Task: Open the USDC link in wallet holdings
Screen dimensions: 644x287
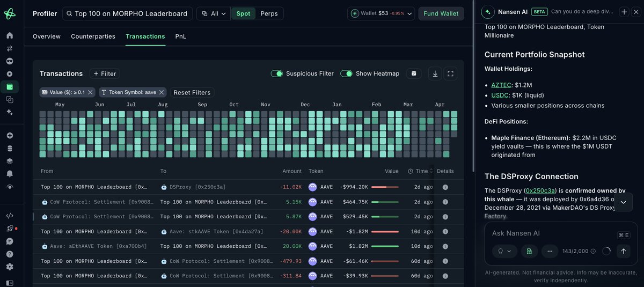Action: [x=500, y=95]
